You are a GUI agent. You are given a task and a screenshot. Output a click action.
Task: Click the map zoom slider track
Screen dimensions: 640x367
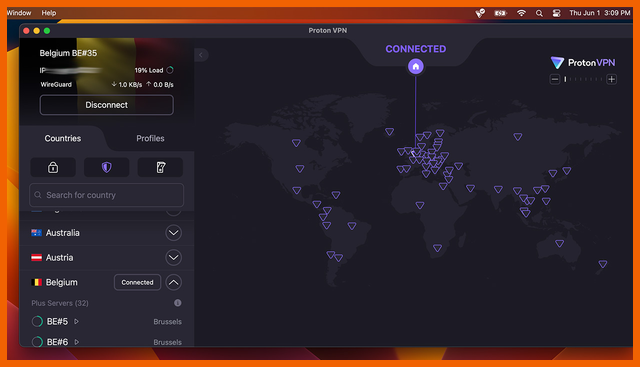(x=583, y=79)
